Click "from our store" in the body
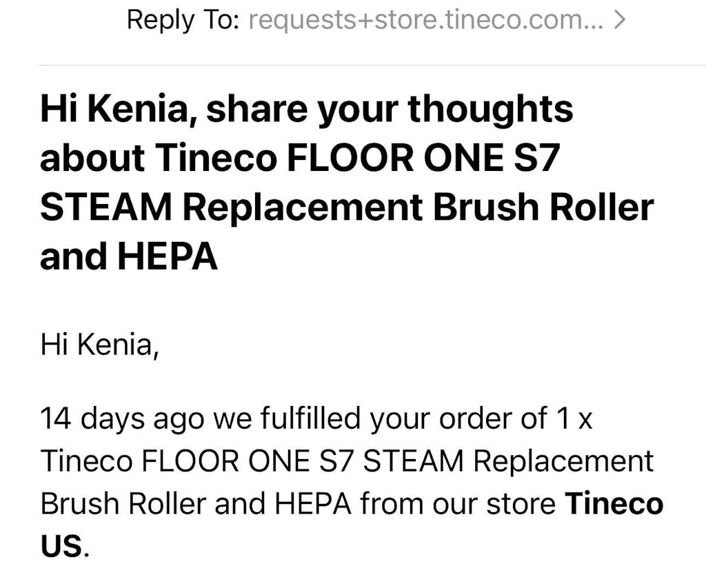This screenshot has width=706, height=588. pyautogui.click(x=458, y=504)
